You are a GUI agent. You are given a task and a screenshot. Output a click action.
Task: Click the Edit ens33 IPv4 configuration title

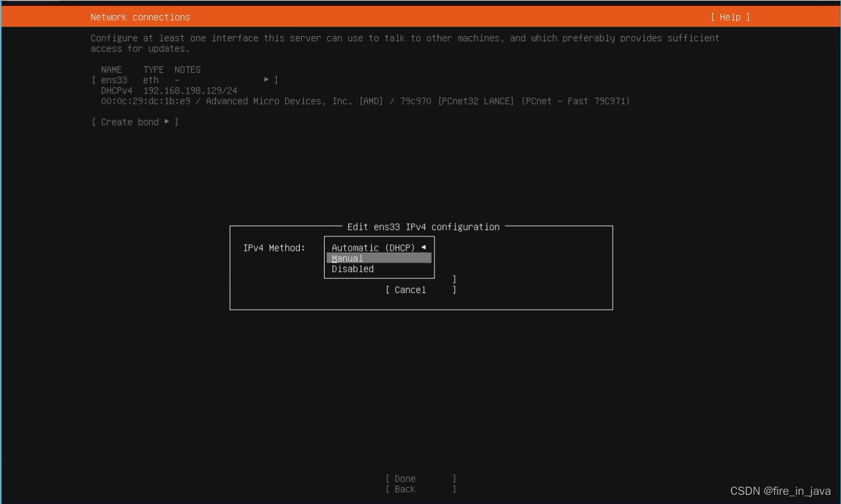pos(423,226)
